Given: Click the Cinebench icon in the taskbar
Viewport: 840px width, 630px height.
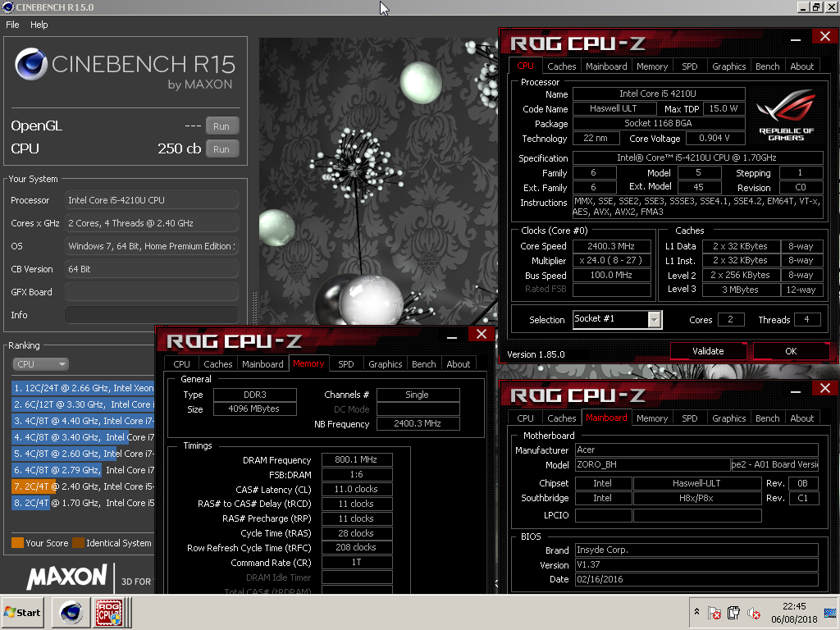Looking at the screenshot, I should [71, 612].
